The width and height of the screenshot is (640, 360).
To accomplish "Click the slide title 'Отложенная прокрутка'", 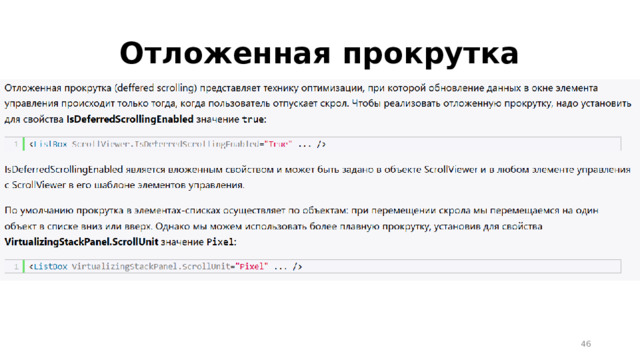I will pos(319,53).
